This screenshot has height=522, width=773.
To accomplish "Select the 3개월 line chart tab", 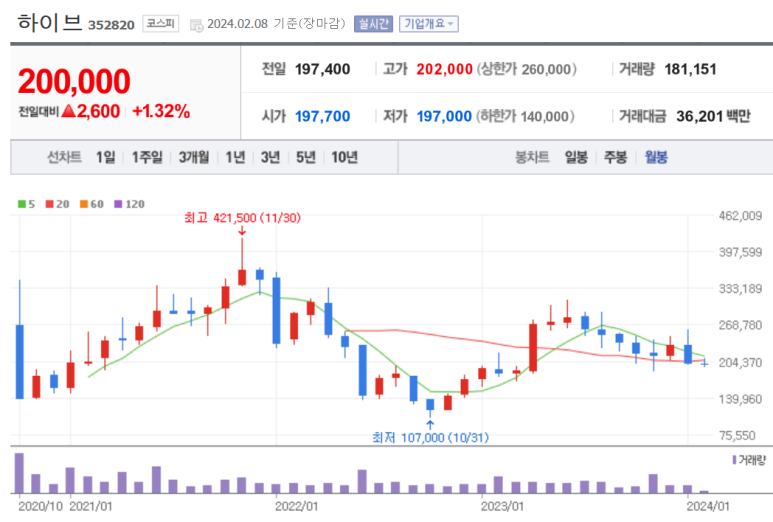I will (x=194, y=157).
